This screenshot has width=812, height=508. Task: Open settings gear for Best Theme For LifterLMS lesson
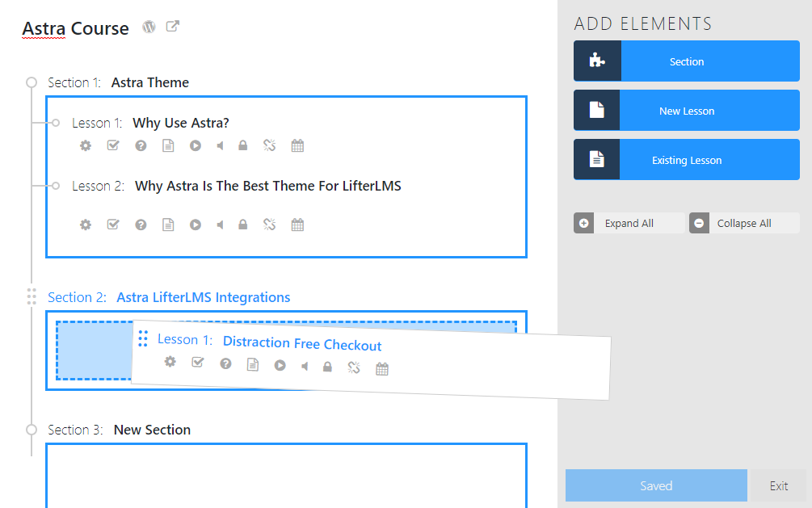point(86,225)
